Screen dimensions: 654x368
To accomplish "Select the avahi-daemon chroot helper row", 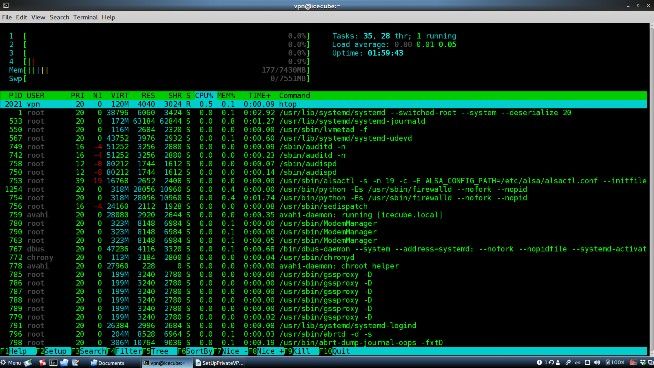I will [324, 266].
